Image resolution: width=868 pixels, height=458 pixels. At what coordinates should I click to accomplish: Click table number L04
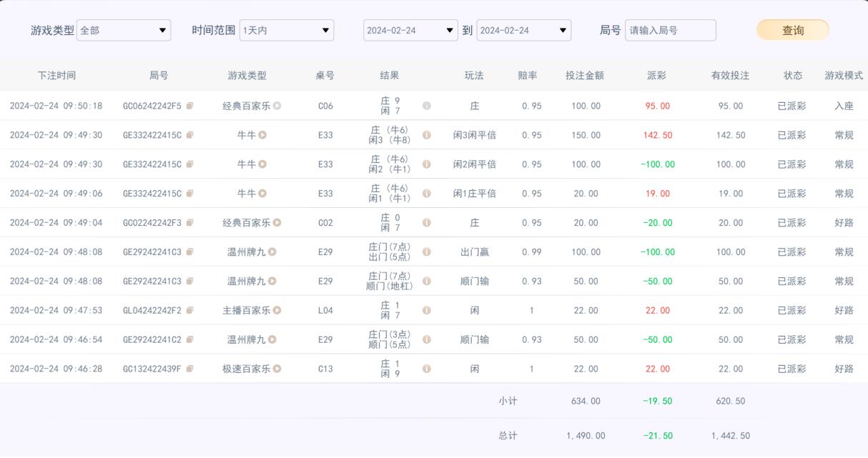click(325, 311)
